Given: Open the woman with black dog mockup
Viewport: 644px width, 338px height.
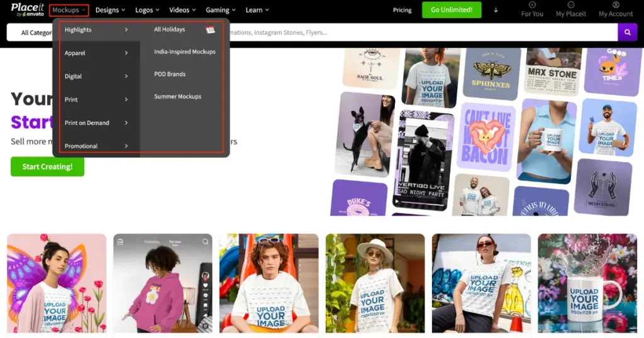Looking at the screenshot, I should coord(365,134).
